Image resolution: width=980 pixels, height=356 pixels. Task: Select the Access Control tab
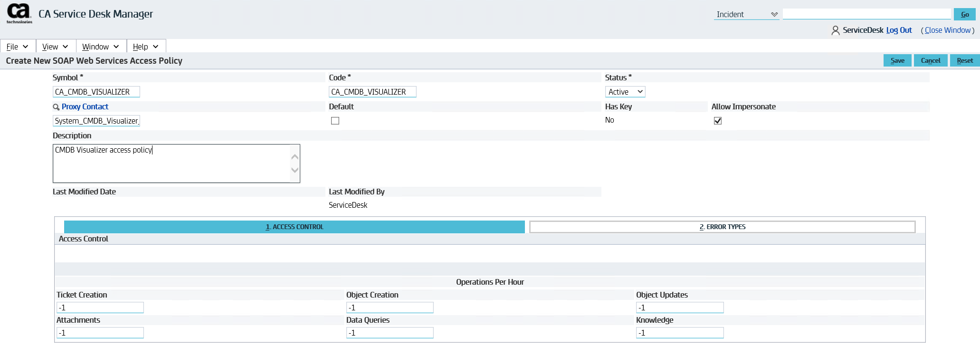[x=294, y=227]
